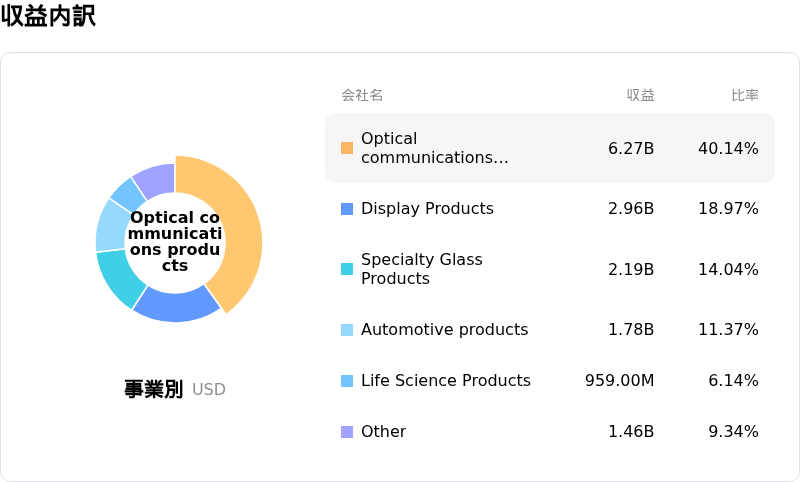Click the 会社名 column header
Screen dimensions: 800x482
(x=362, y=95)
